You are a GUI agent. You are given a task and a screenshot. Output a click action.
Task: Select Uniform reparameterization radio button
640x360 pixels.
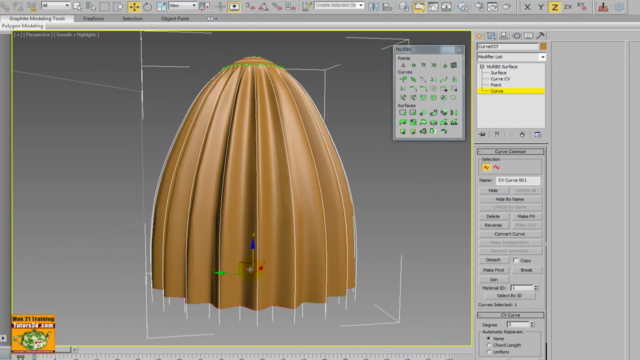(489, 351)
